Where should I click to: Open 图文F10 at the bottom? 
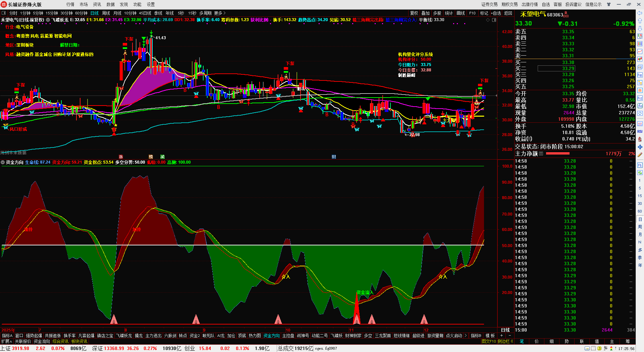[x=489, y=341]
